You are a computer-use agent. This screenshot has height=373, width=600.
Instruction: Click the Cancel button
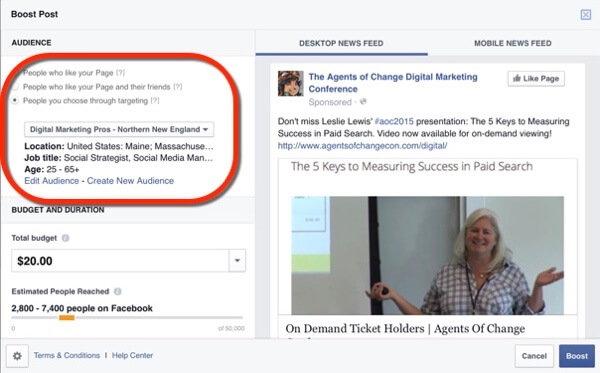pos(534,356)
